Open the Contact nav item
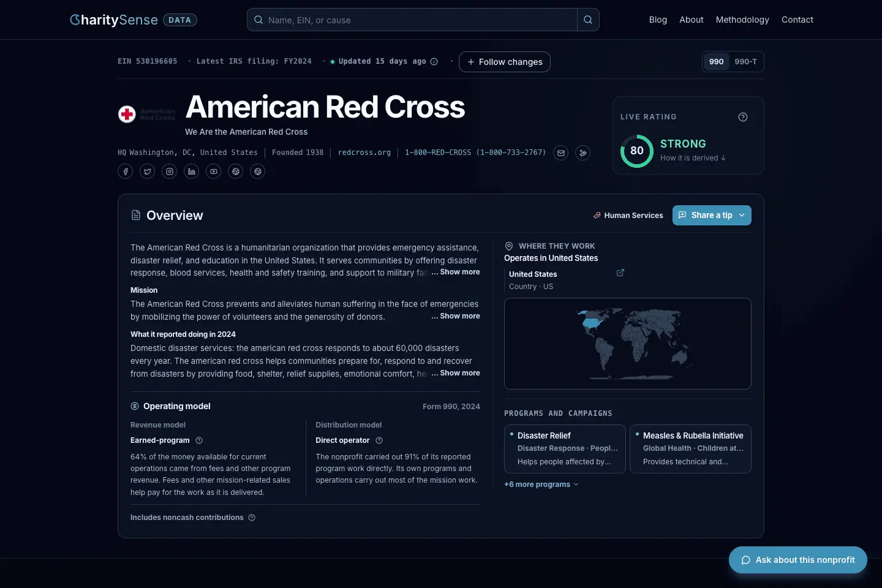The image size is (882, 588). [797, 20]
